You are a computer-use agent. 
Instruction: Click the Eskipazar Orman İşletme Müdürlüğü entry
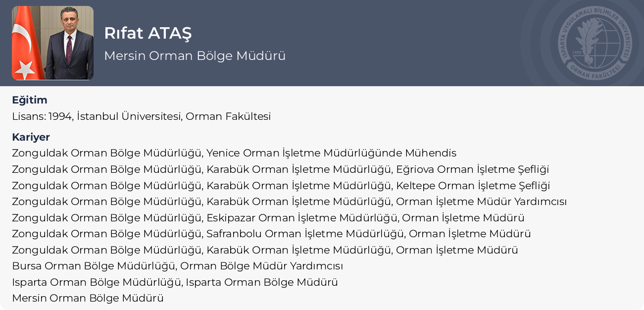(268, 218)
